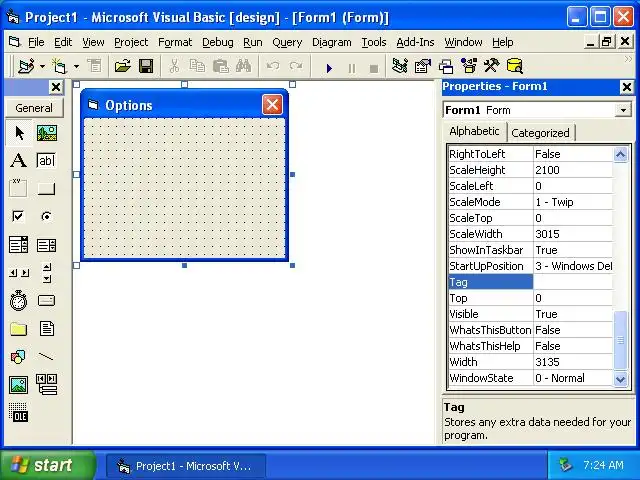Click the Add Standard EXE Project icon
This screenshot has height=480, width=640.
point(27,66)
